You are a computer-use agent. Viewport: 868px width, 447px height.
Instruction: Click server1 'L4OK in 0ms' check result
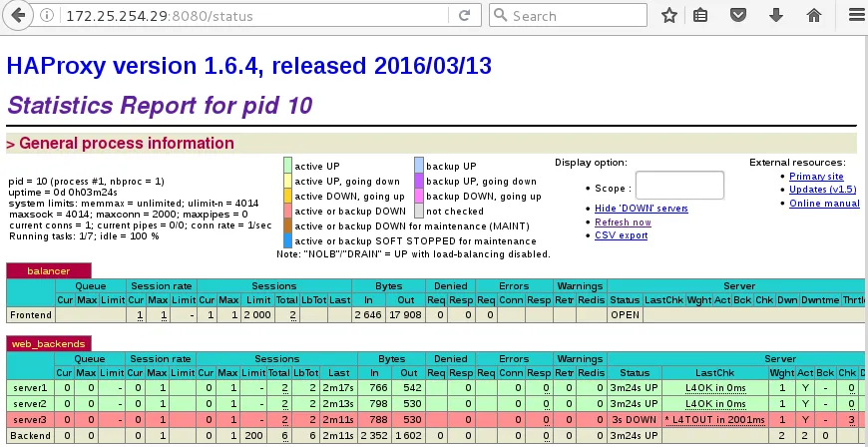[x=715, y=388]
